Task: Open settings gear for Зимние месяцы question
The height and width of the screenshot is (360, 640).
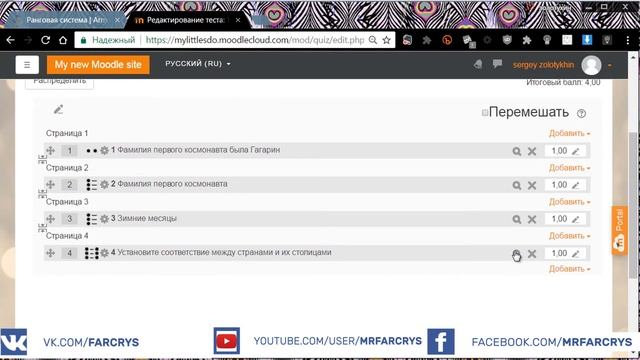Action: coord(104,219)
